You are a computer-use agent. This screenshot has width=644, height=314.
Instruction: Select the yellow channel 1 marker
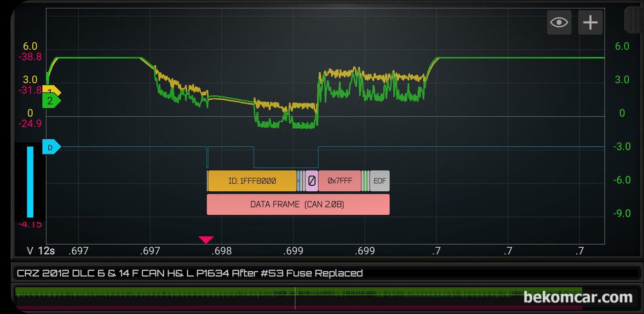[51, 91]
